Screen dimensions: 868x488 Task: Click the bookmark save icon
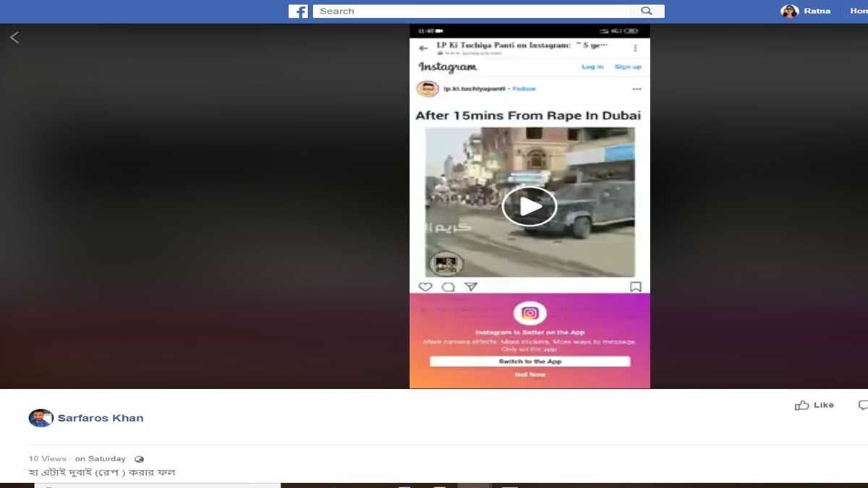(x=635, y=287)
